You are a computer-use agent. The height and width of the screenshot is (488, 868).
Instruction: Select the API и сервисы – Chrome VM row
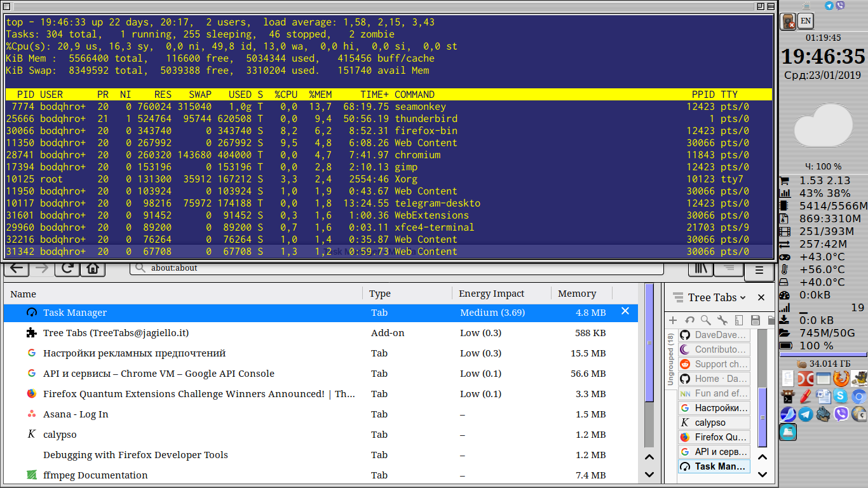(321, 374)
